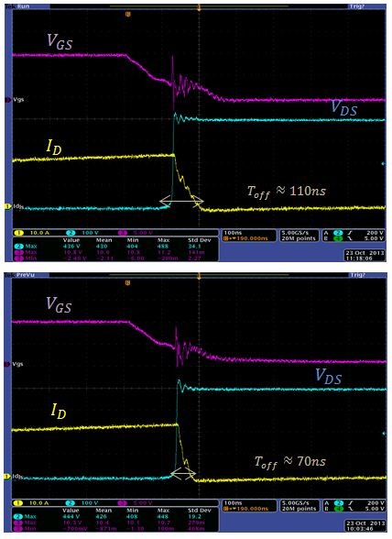
Task: Click the white Toff cursor arrow measuring 70ns
Action: pos(183,473)
